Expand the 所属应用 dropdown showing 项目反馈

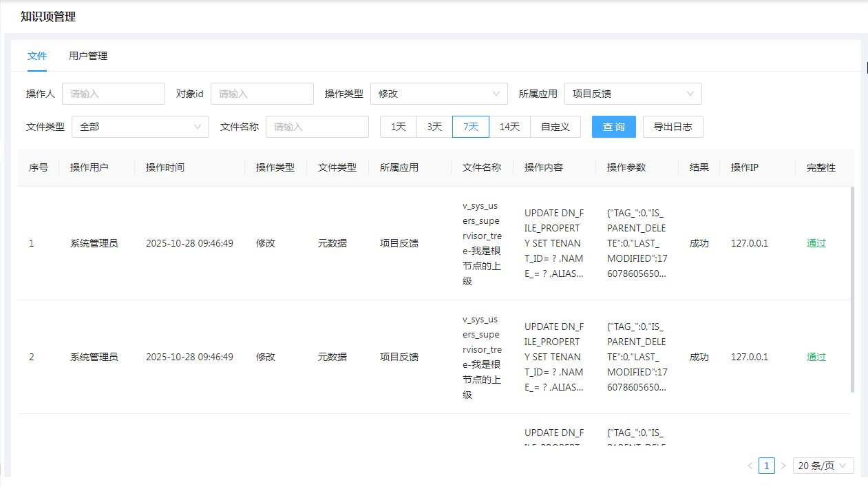coord(633,94)
